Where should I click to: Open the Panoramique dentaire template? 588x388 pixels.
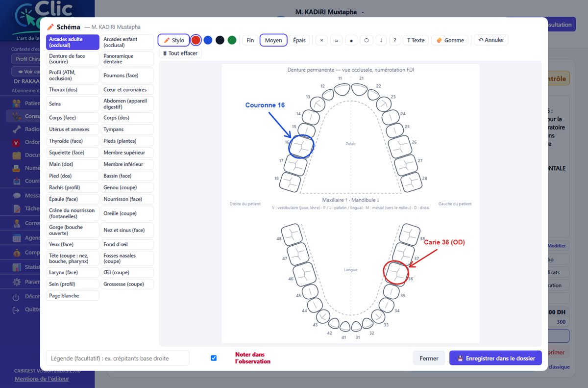[127, 59]
